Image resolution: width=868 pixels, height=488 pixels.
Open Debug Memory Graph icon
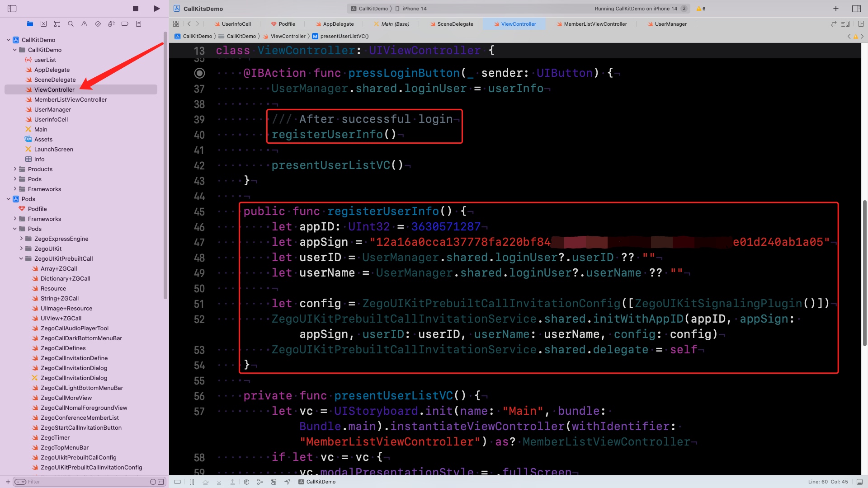(260, 482)
